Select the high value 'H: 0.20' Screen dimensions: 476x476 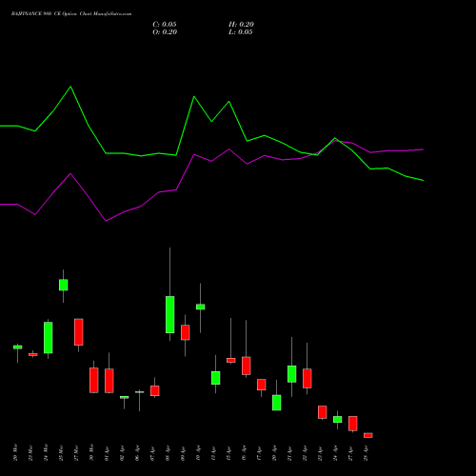coord(241,25)
